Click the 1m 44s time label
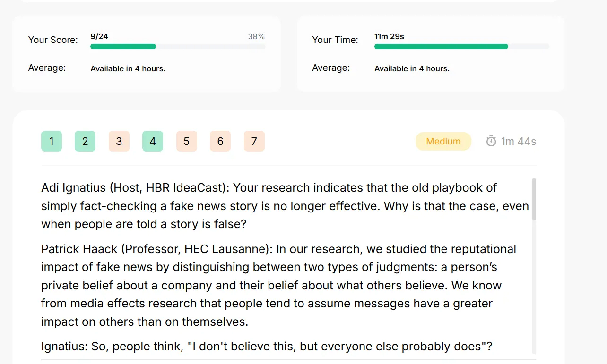607x364 pixels. [x=519, y=141]
